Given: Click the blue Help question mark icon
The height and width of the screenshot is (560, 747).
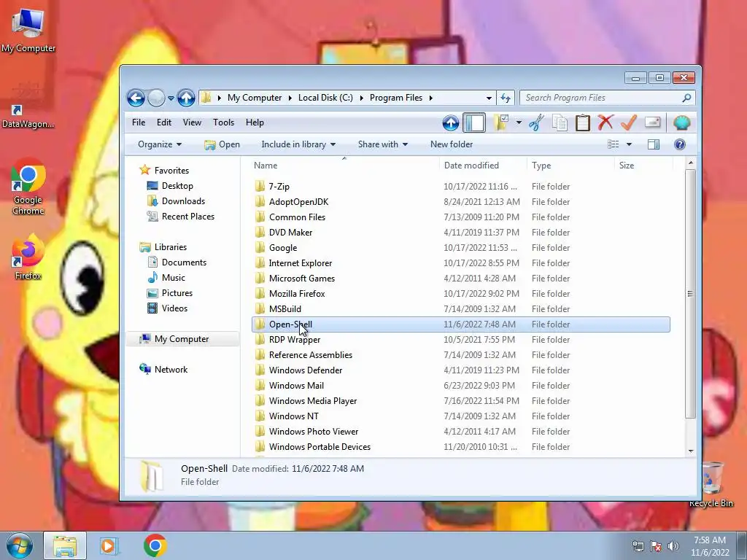Looking at the screenshot, I should click(x=680, y=144).
